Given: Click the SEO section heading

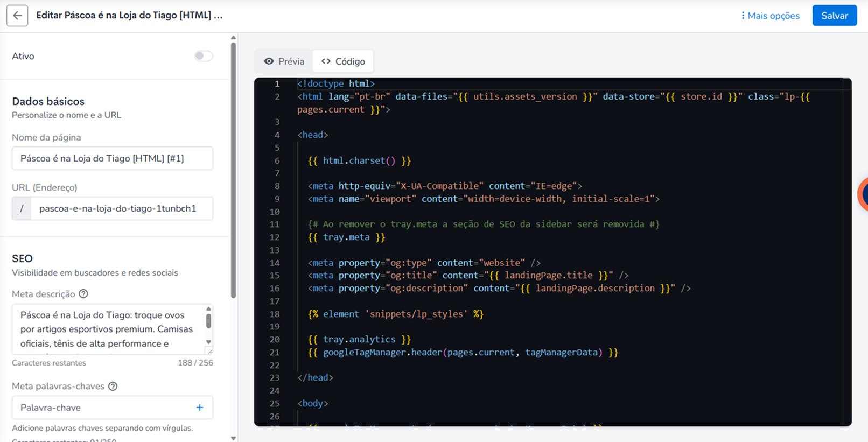Looking at the screenshot, I should click(22, 258).
